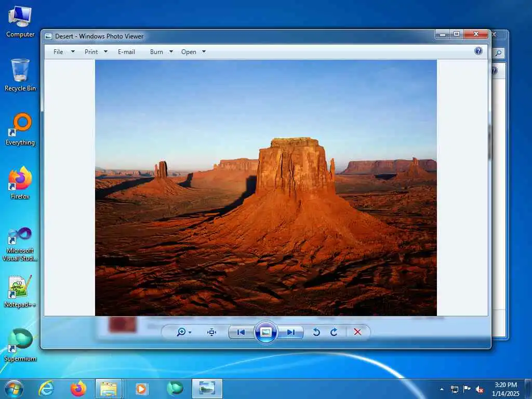Click the Actual size / fit to window icon
This screenshot has height=399, width=532.
pos(212,332)
